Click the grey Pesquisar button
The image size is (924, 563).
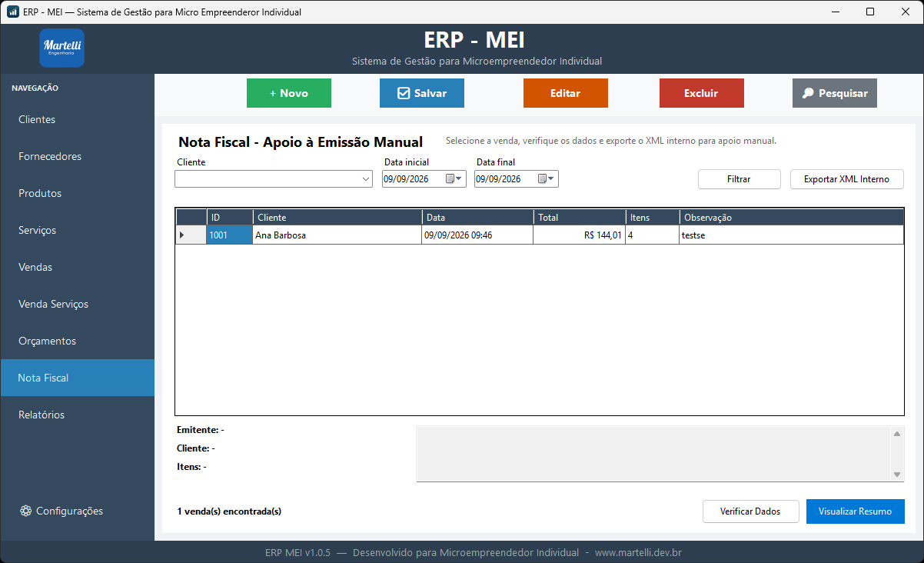(835, 93)
